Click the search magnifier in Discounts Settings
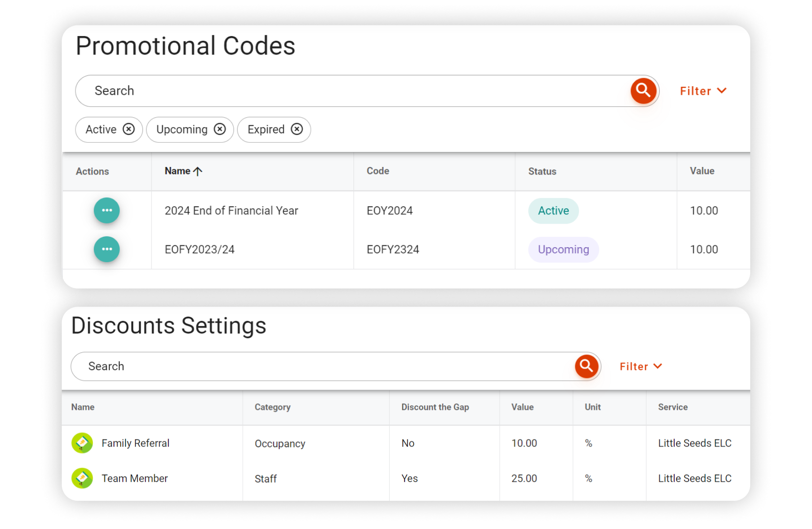The height and width of the screenshot is (529, 812). coord(587,366)
